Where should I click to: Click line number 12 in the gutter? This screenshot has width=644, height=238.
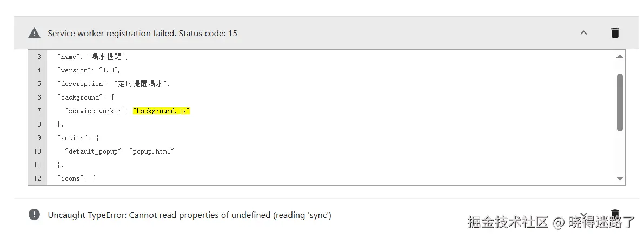37,178
